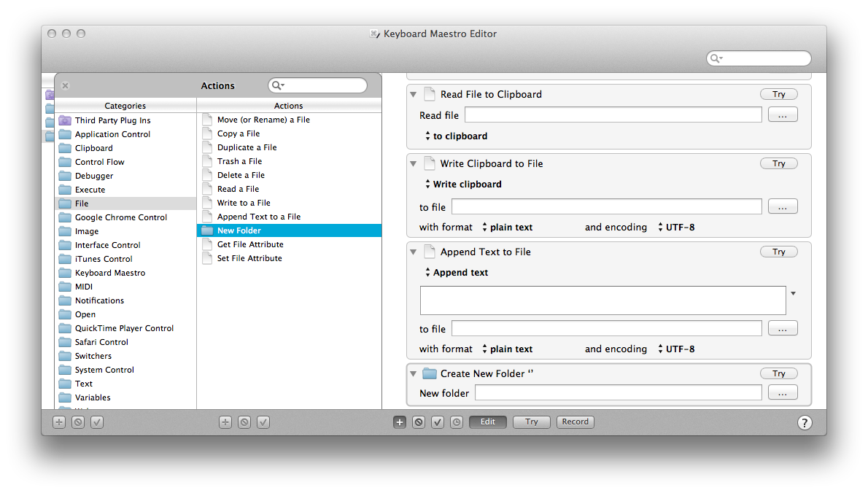Click the disable icon under Actions list
Screen dimensions: 868x493
[x=244, y=422]
